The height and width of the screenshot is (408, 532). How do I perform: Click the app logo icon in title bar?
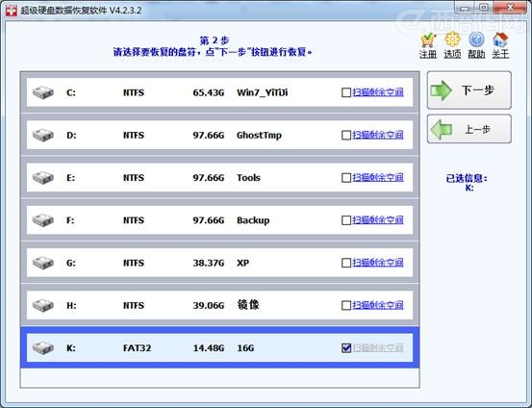click(x=12, y=11)
